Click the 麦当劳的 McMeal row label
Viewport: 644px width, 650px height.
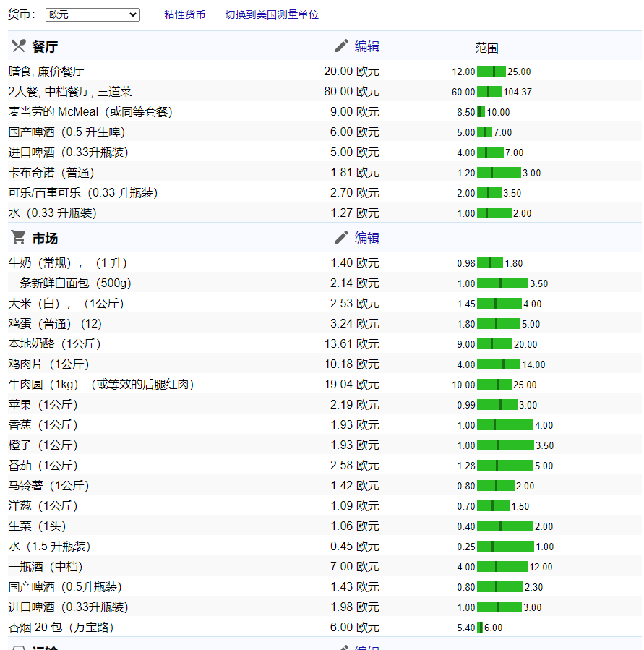(90, 112)
